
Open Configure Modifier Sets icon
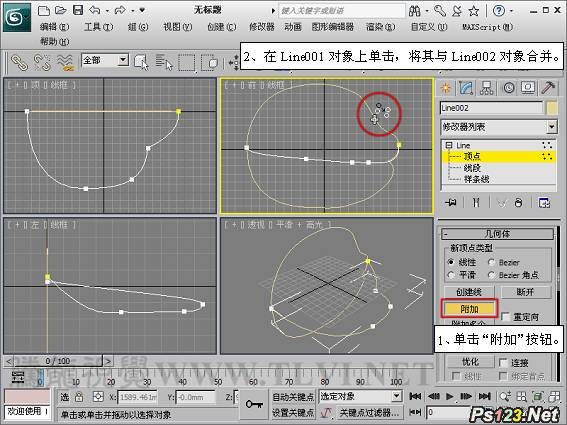click(x=544, y=203)
